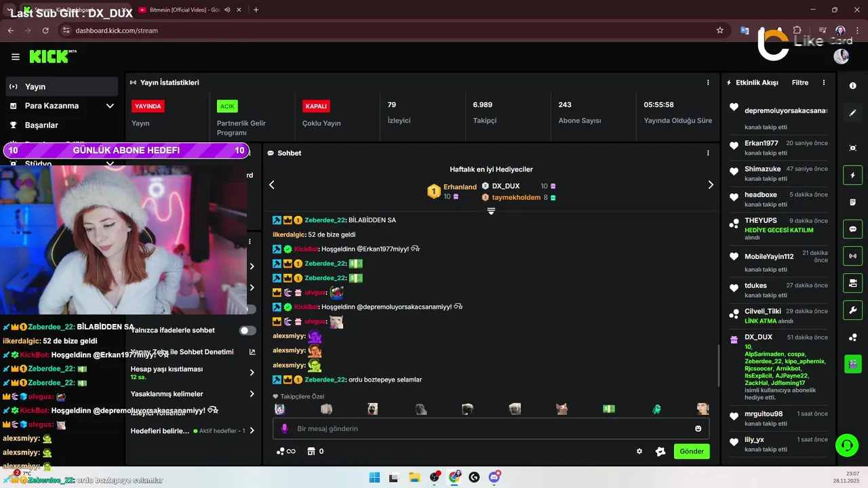Collapse the gifters leaderboard with down arrow
The image size is (868, 488).
491,211
